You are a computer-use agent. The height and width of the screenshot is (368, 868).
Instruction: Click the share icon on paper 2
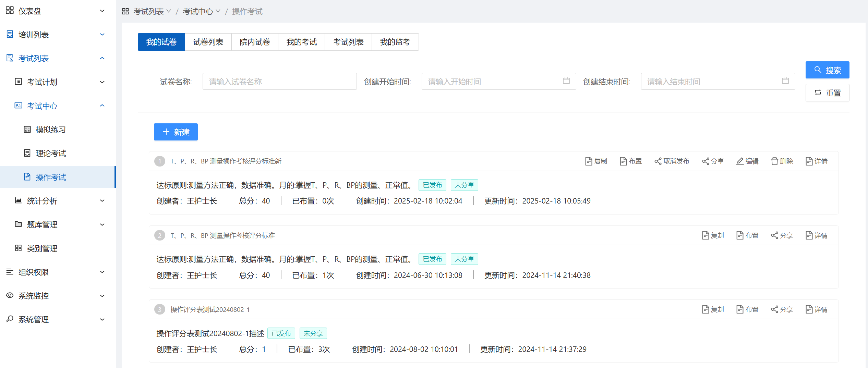[774, 235]
